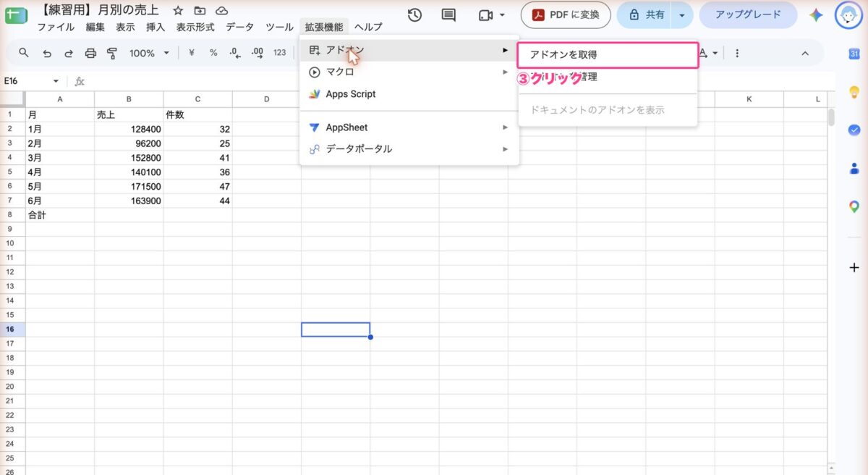Open the ツール menu

click(279, 27)
